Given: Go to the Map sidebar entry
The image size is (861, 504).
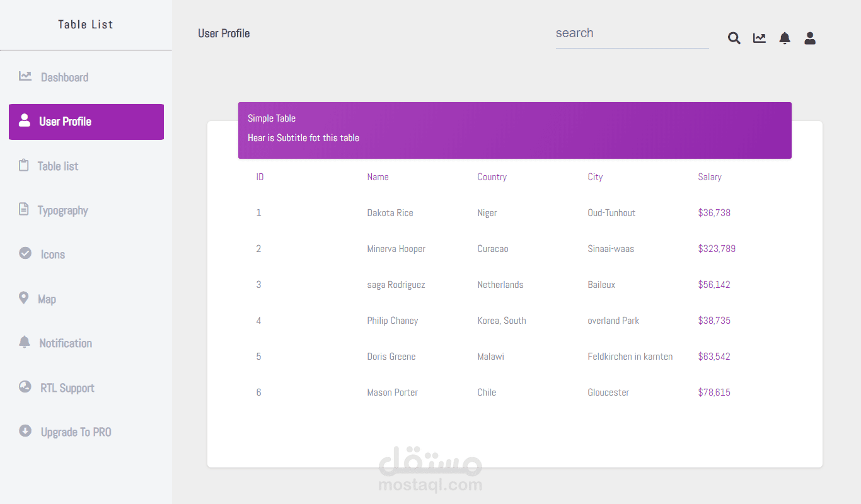Looking at the screenshot, I should point(47,299).
